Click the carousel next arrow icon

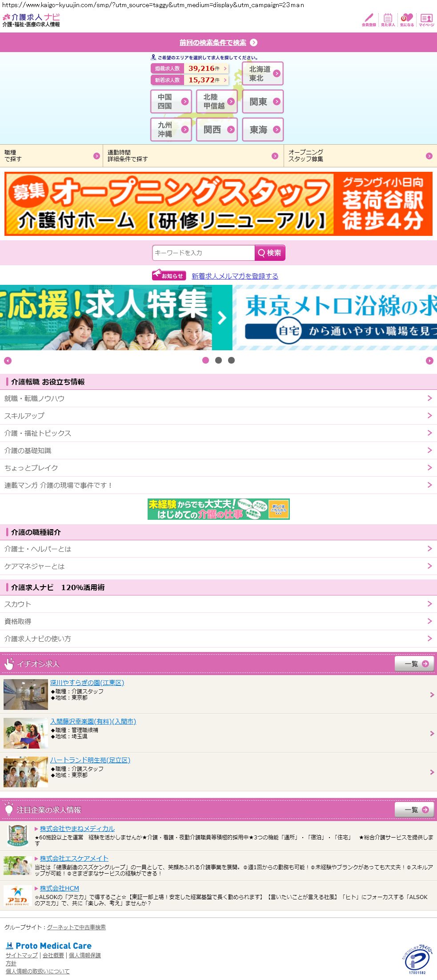point(429,360)
